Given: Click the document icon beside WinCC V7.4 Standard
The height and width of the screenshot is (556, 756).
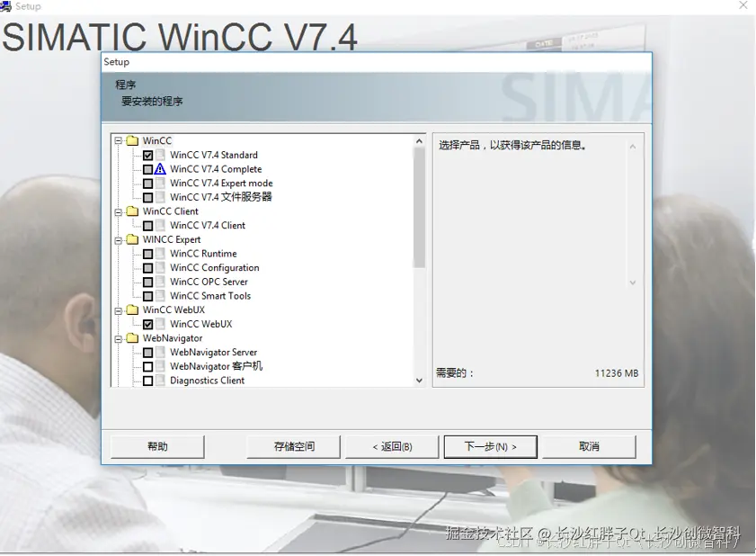Looking at the screenshot, I should 160,155.
